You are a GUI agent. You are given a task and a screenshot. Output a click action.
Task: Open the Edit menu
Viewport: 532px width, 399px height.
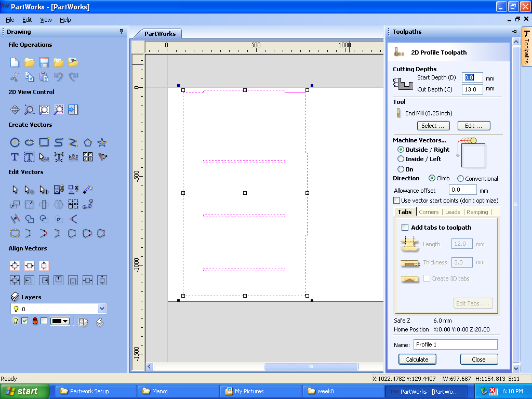(27, 20)
